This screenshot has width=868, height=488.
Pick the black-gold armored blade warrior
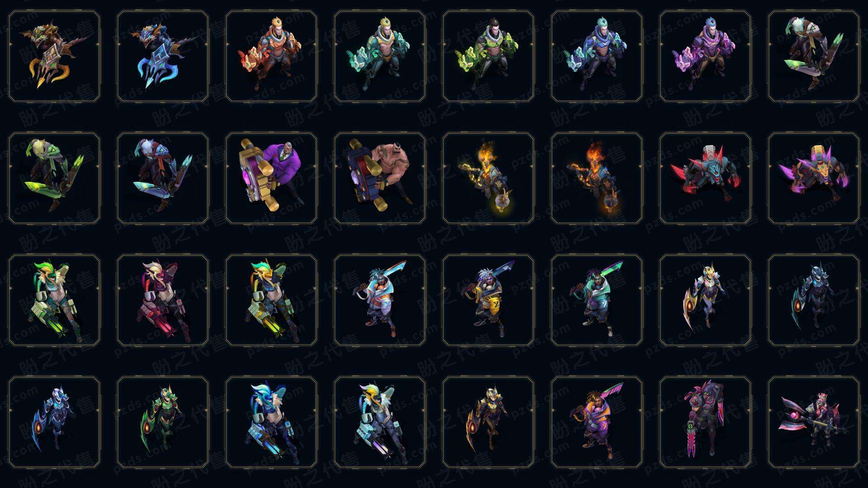tap(488, 422)
